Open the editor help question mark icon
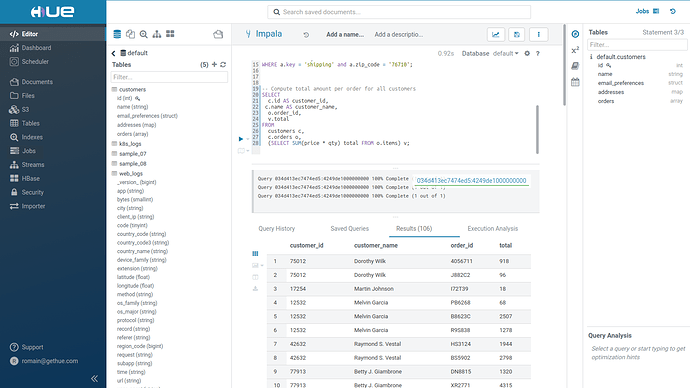 [538, 53]
